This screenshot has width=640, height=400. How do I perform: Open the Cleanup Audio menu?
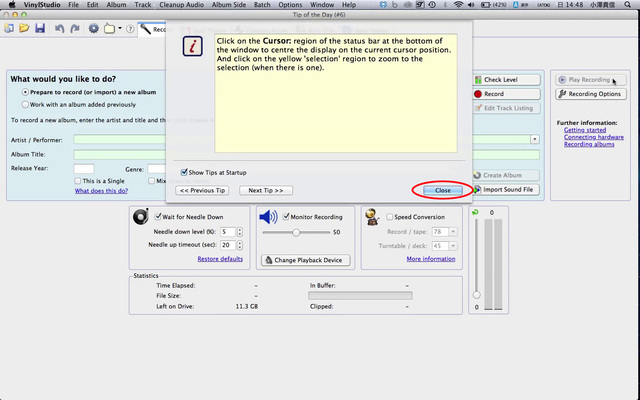click(182, 5)
